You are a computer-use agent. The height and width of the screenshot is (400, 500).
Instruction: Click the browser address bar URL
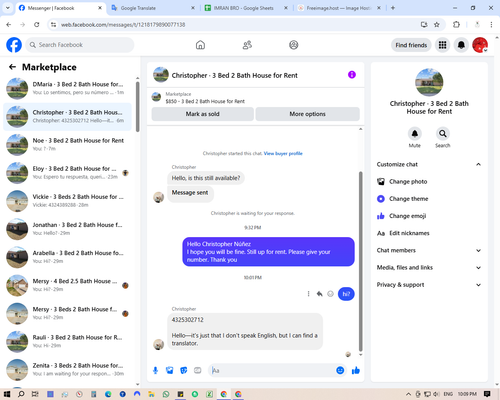pyautogui.click(x=123, y=25)
